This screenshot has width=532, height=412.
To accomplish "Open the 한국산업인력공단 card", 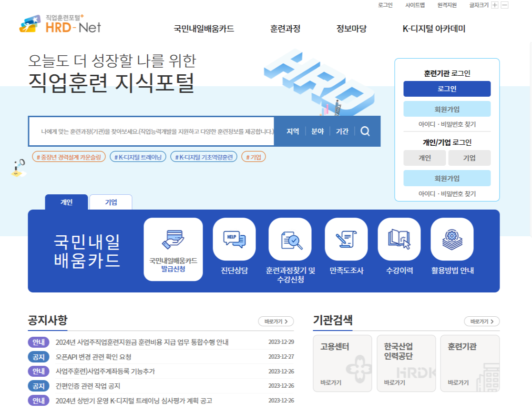I will click(x=406, y=363).
